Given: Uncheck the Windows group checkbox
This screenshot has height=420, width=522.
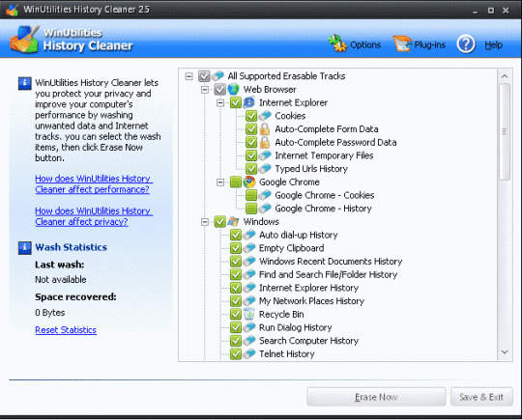Looking at the screenshot, I should click(x=219, y=221).
